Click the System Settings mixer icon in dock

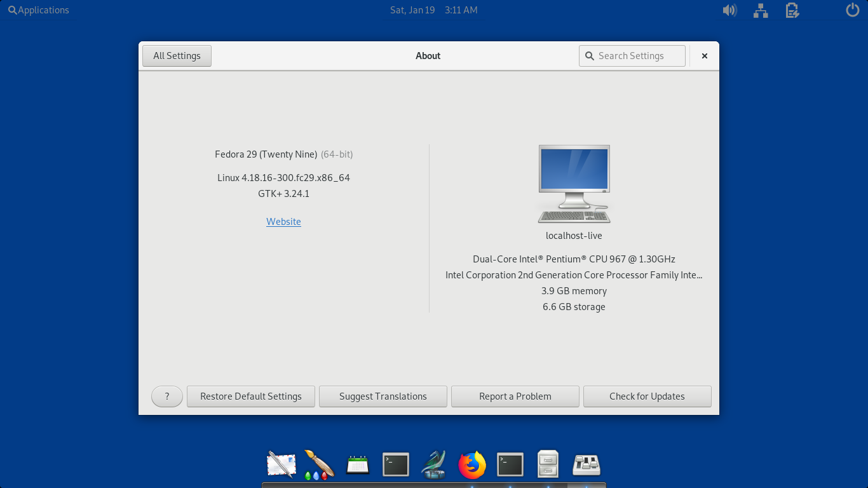tap(587, 464)
